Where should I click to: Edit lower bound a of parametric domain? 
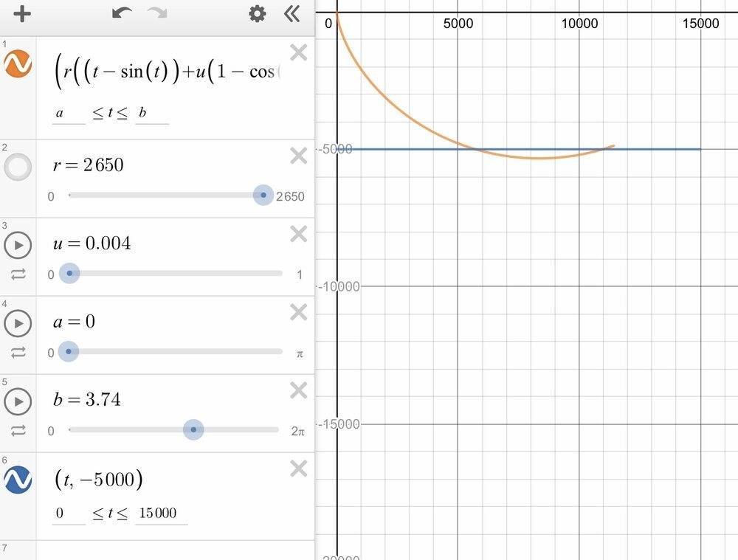[x=69, y=113]
